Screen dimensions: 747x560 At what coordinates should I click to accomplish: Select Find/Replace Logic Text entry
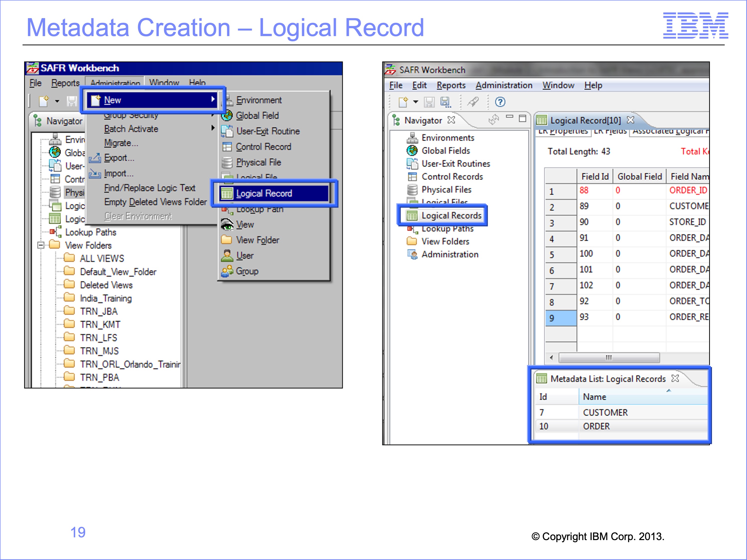point(150,188)
